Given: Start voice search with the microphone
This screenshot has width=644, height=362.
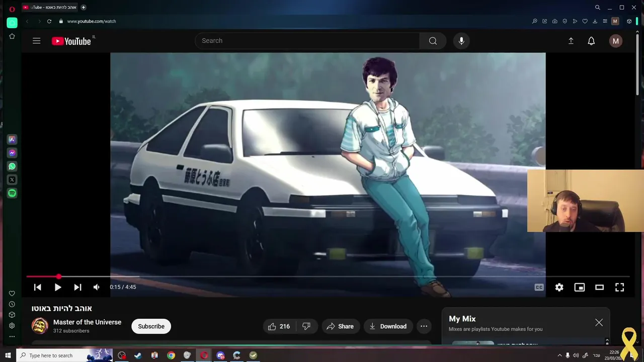Looking at the screenshot, I should coord(461,41).
